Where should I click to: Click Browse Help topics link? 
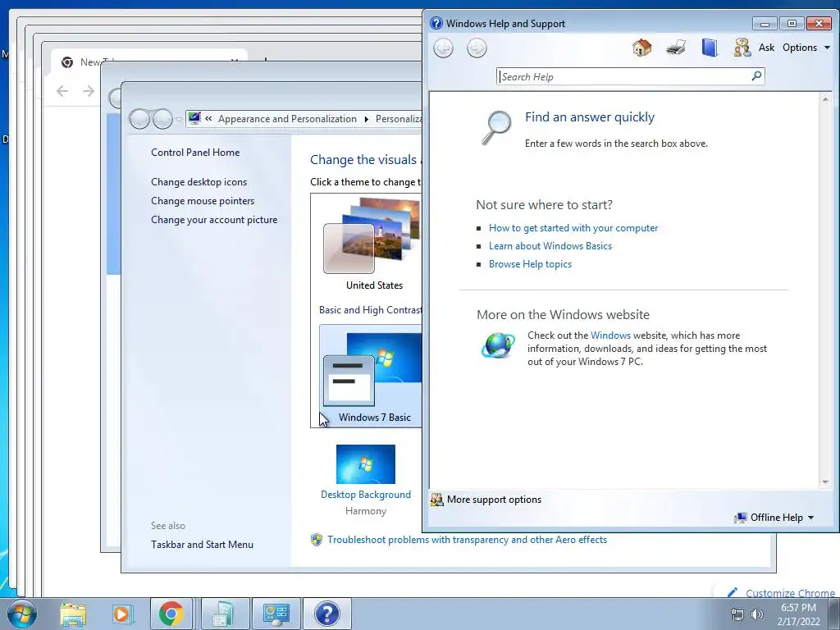530,264
